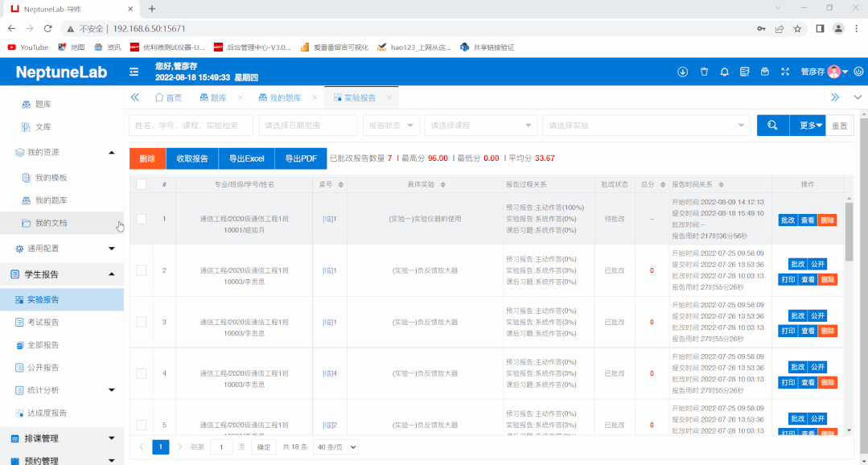Open the 报告状态 dropdown filter
The image size is (868, 465).
tap(390, 126)
